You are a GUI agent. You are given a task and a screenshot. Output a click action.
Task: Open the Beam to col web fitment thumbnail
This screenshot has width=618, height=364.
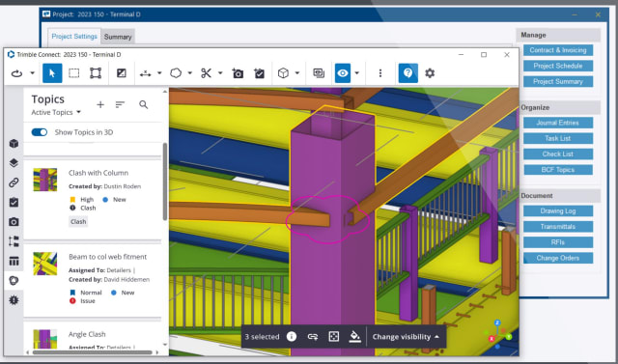tap(45, 264)
